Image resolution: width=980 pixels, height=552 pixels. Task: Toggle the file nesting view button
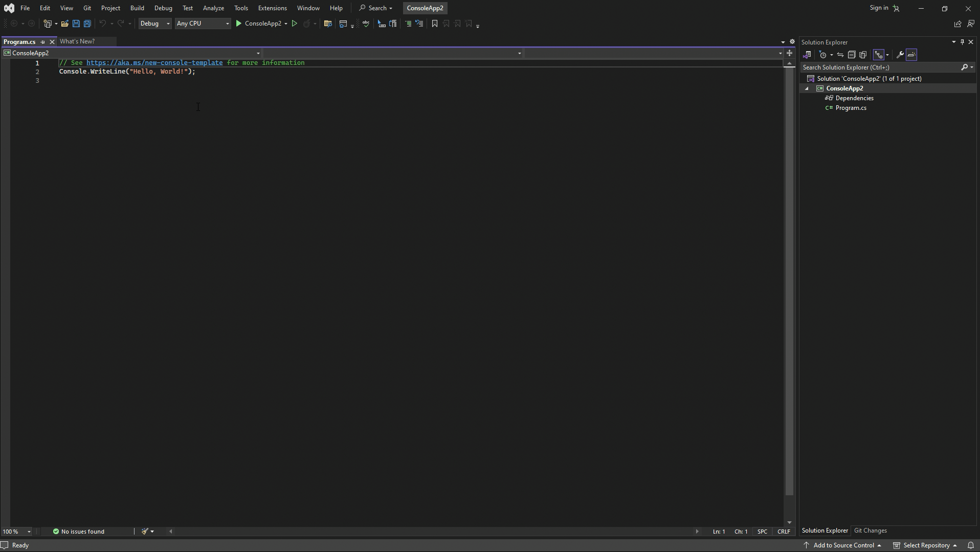pos(879,55)
